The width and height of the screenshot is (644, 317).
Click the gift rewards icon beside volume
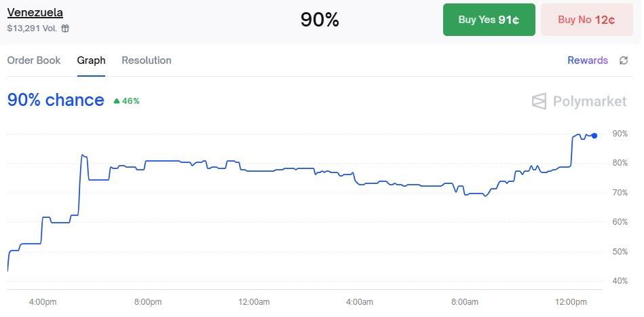65,29
